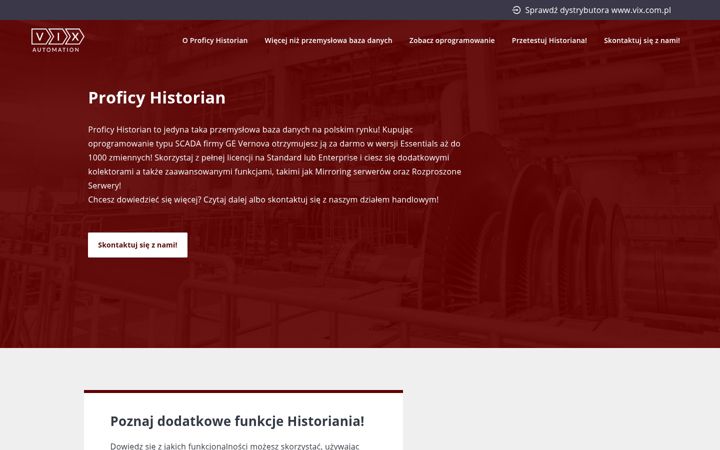Click the VIX Automation logo
This screenshot has width=720, height=450.
coord(58,40)
